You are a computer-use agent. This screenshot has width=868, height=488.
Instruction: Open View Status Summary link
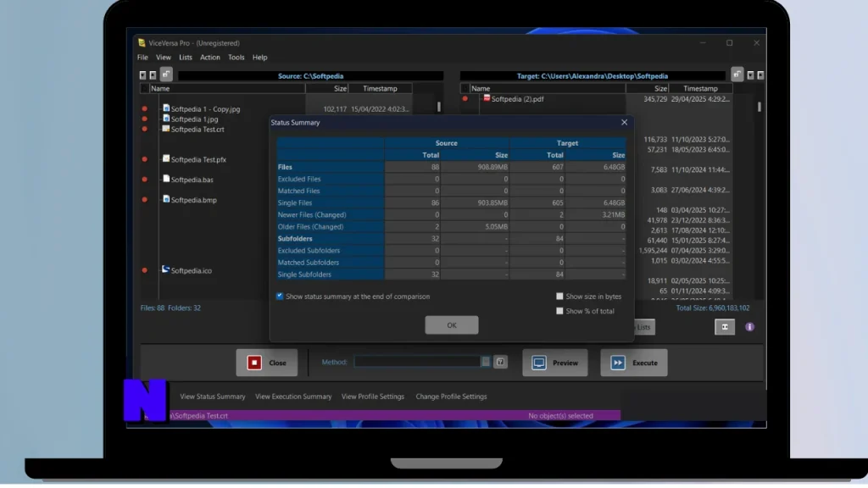(x=213, y=396)
